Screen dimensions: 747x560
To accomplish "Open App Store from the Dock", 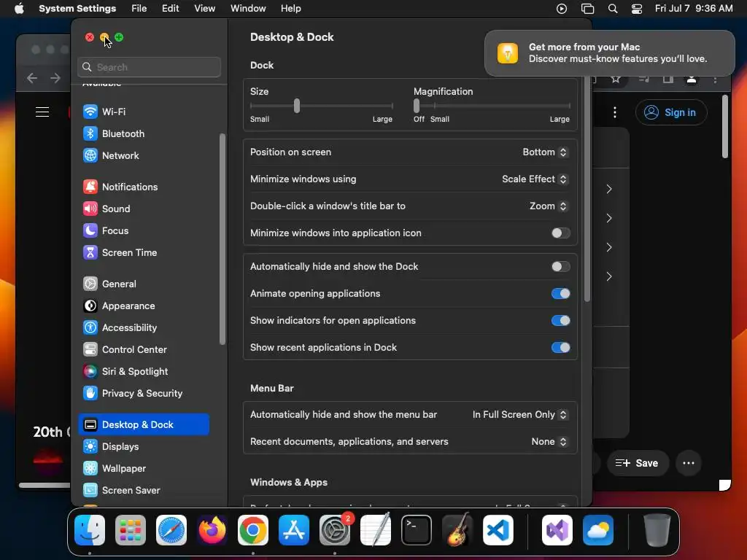I will (x=294, y=530).
